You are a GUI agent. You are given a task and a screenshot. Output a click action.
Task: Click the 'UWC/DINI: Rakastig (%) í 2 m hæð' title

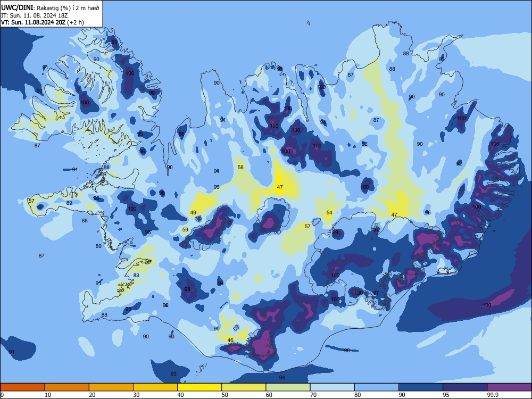point(50,7)
